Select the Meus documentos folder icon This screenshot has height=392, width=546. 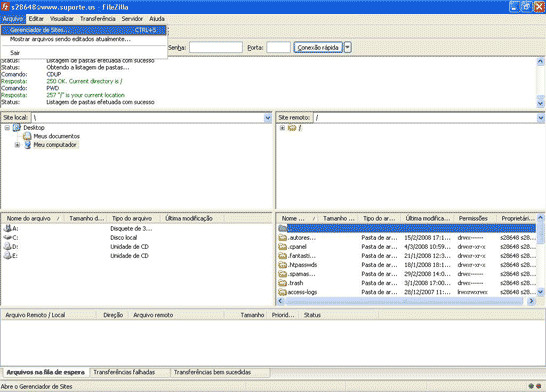27,136
